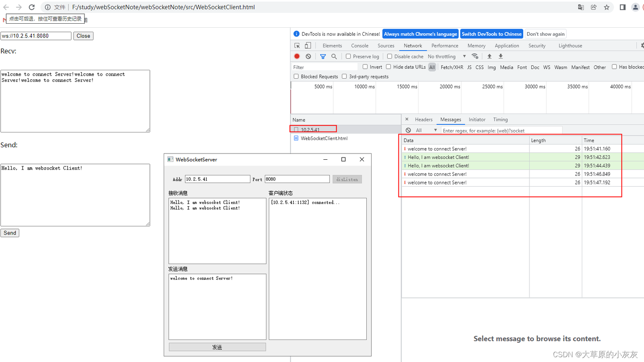Screen dimensions: 644x362
Task: Filter requests by the WS type
Action: 547,67
